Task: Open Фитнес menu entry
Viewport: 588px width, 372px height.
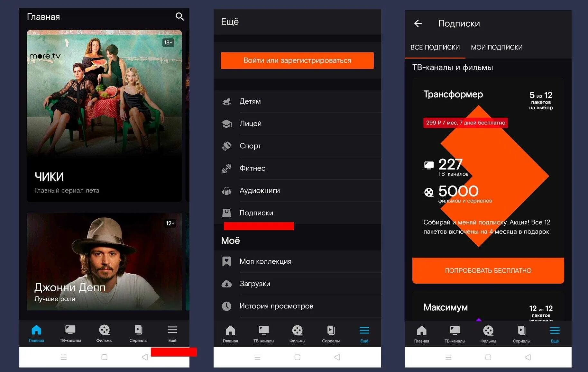Action: 297,168
